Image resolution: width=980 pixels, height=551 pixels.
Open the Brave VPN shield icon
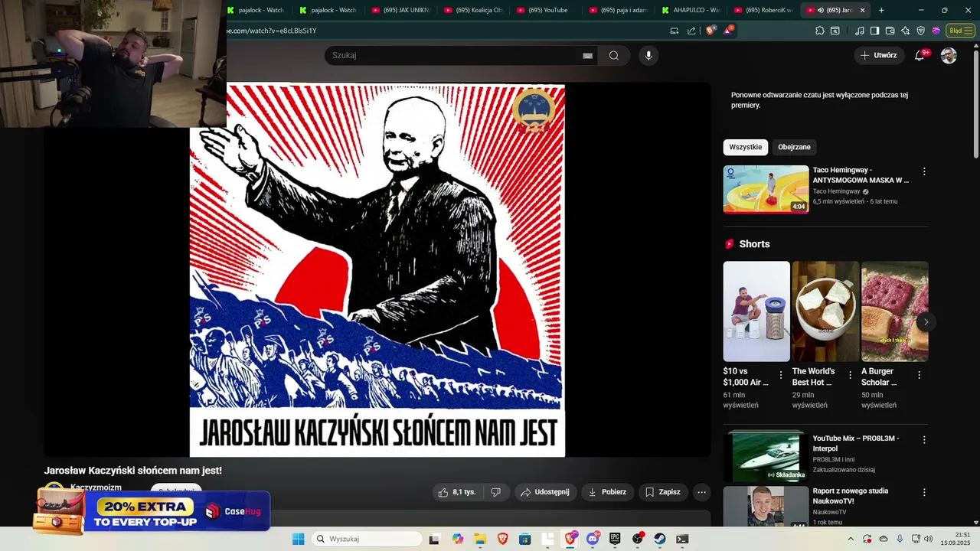coord(921,31)
